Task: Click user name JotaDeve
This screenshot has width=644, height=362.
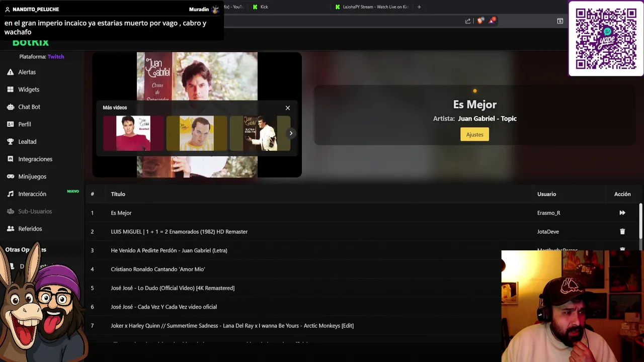Action: [x=548, y=232]
